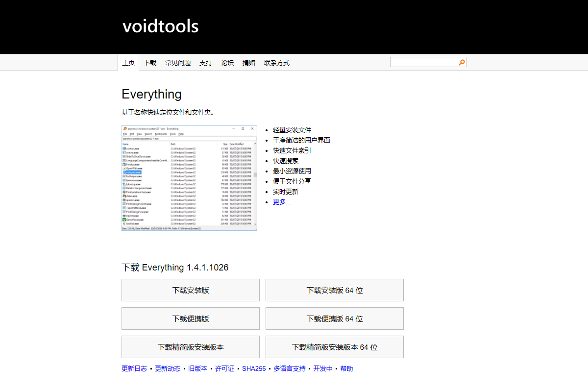Download the 安装版 installer

coord(190,290)
